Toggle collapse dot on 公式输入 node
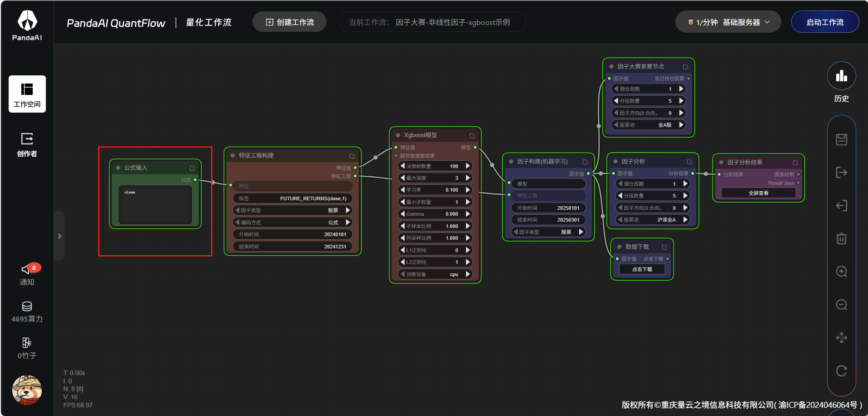Viewport: 868px width, 416px height. click(x=118, y=168)
